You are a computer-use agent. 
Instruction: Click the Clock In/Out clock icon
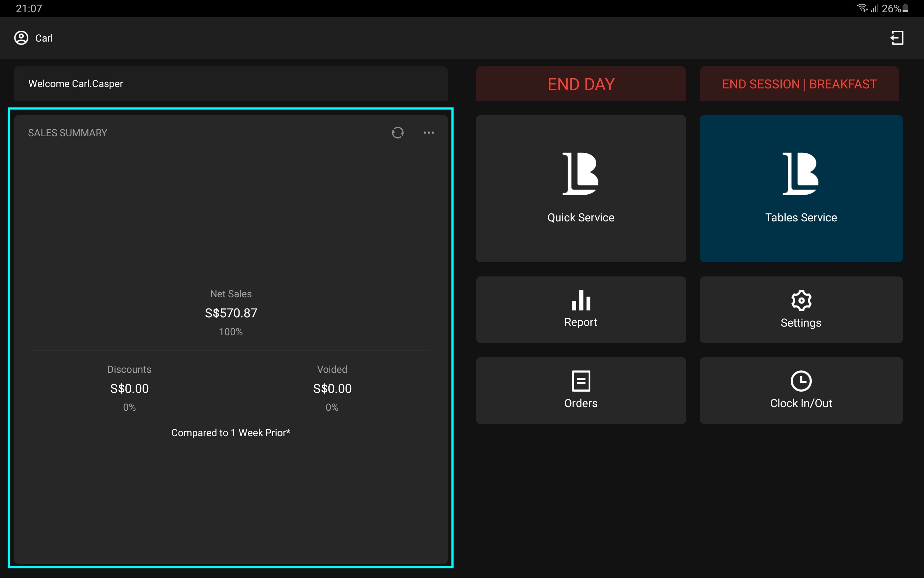point(801,381)
